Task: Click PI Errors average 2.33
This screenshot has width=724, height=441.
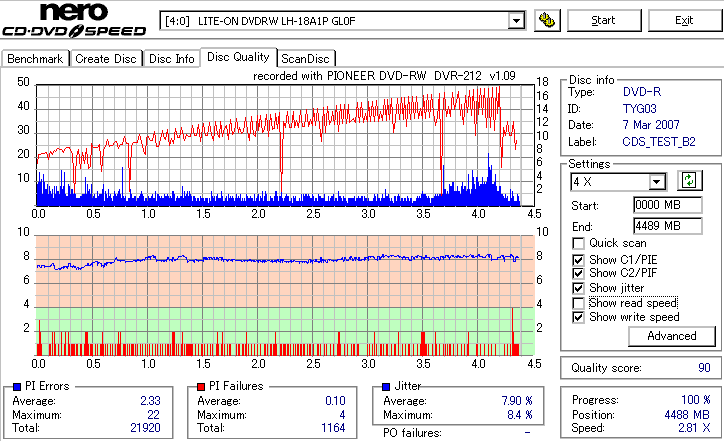Action: [x=151, y=401]
